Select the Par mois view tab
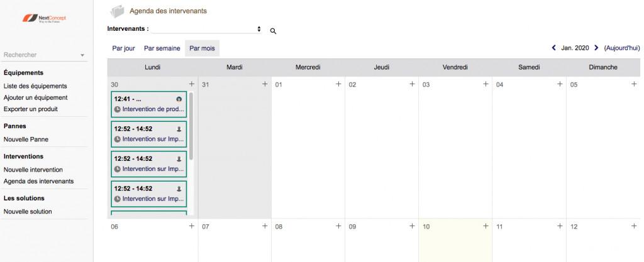The width and height of the screenshot is (644, 262). click(202, 48)
